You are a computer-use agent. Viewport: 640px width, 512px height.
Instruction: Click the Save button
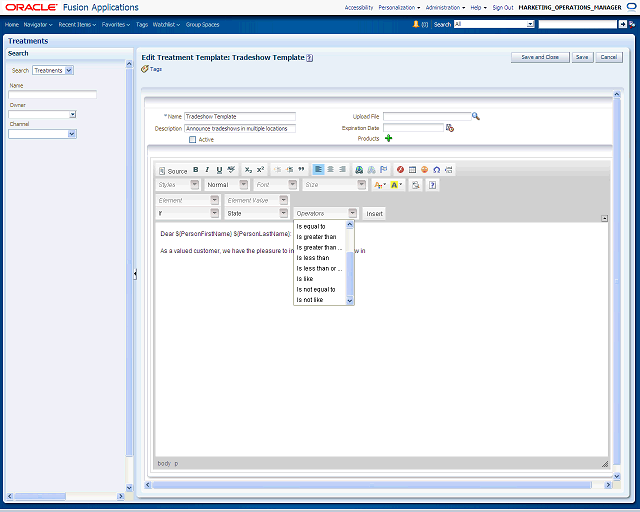pyautogui.click(x=582, y=57)
